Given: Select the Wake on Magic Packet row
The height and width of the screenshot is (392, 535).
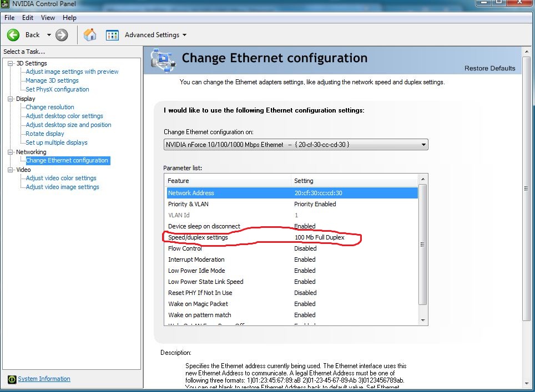Looking at the screenshot, I should coord(292,304).
